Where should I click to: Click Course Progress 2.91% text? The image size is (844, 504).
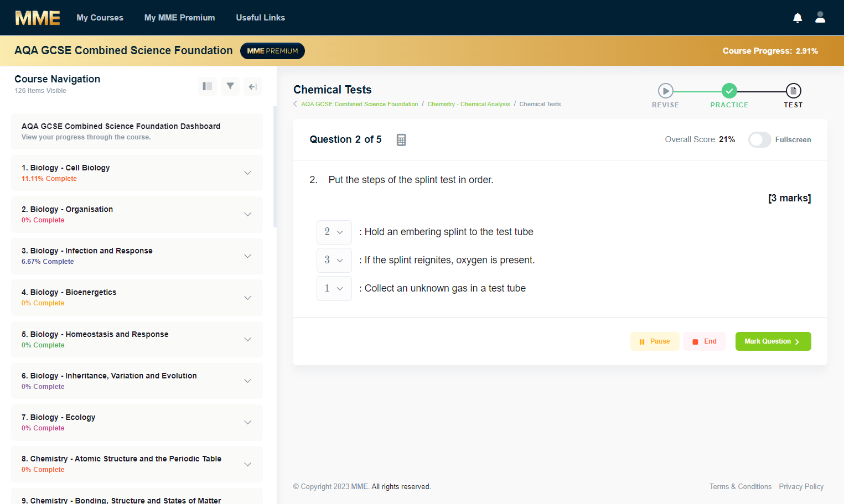point(770,51)
